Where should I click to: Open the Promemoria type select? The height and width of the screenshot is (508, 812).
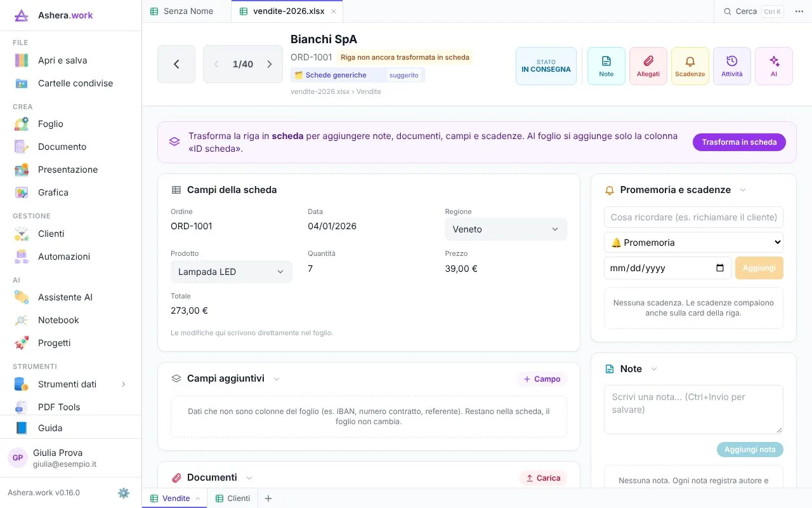click(x=693, y=243)
